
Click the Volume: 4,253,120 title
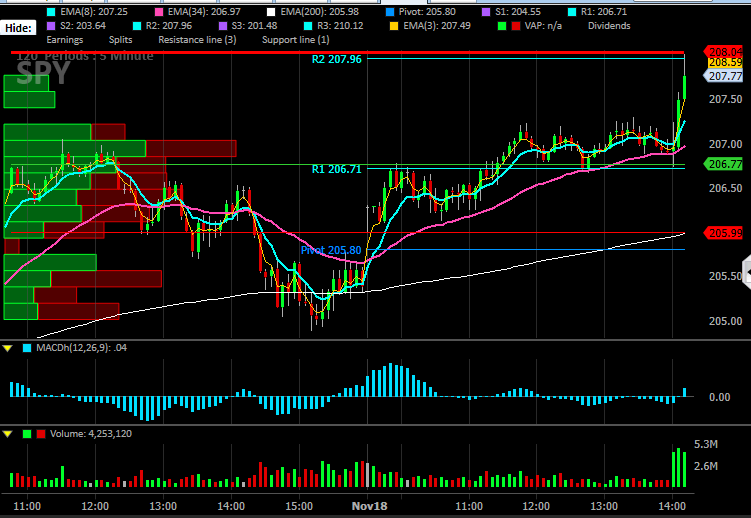click(x=91, y=434)
